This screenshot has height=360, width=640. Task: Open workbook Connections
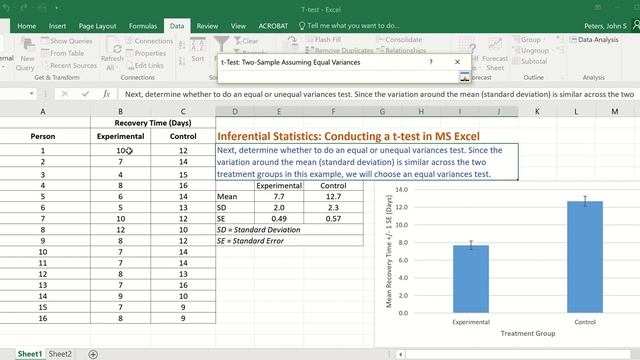tap(149, 41)
